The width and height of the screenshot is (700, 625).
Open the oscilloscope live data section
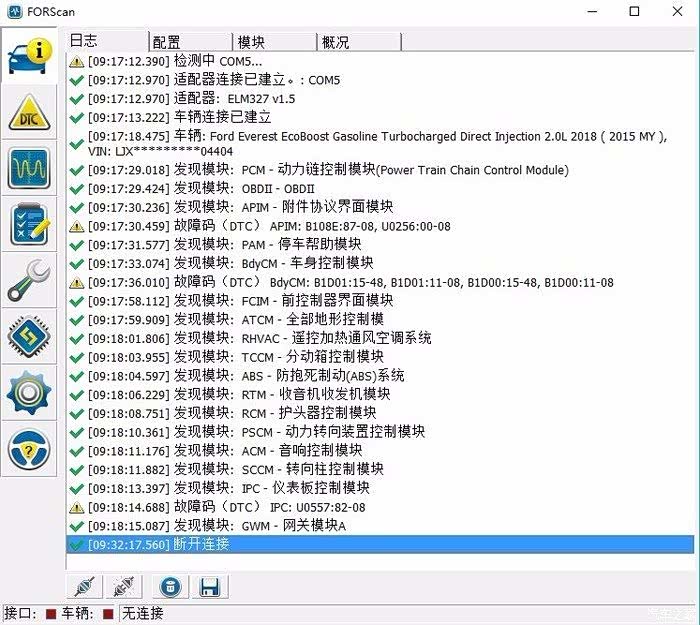pyautogui.click(x=29, y=168)
